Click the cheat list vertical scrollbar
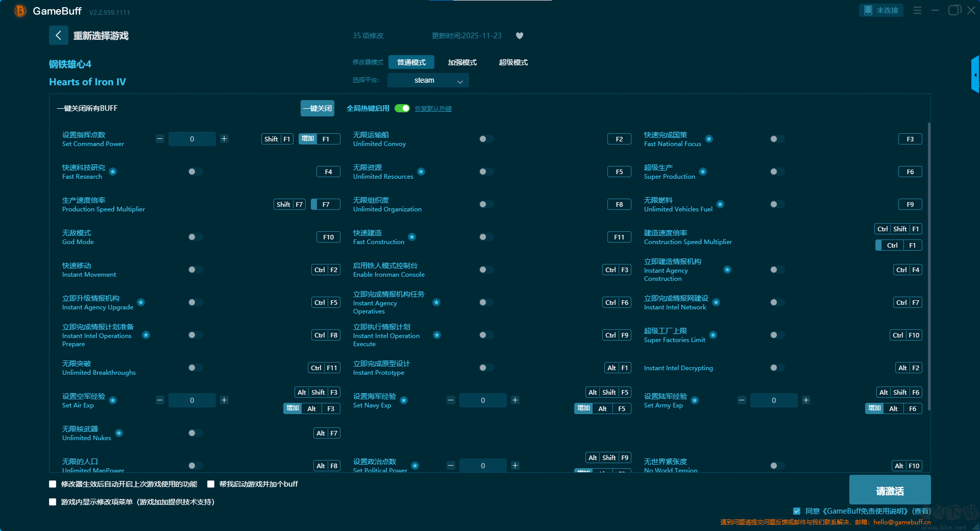980x531 pixels. (929, 265)
